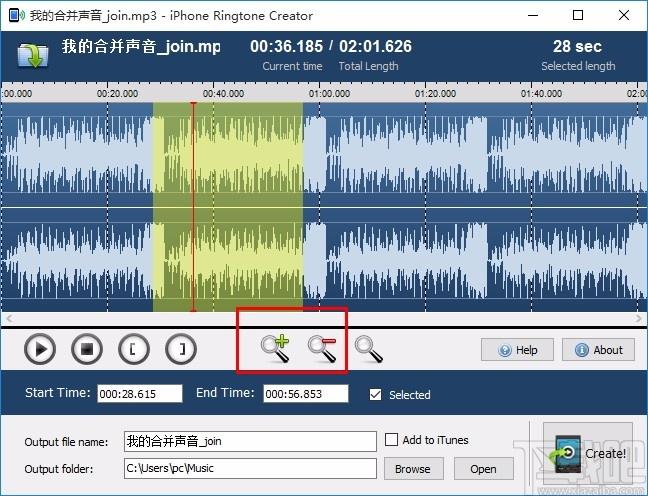Set selection end with right bracket icon

pos(181,349)
